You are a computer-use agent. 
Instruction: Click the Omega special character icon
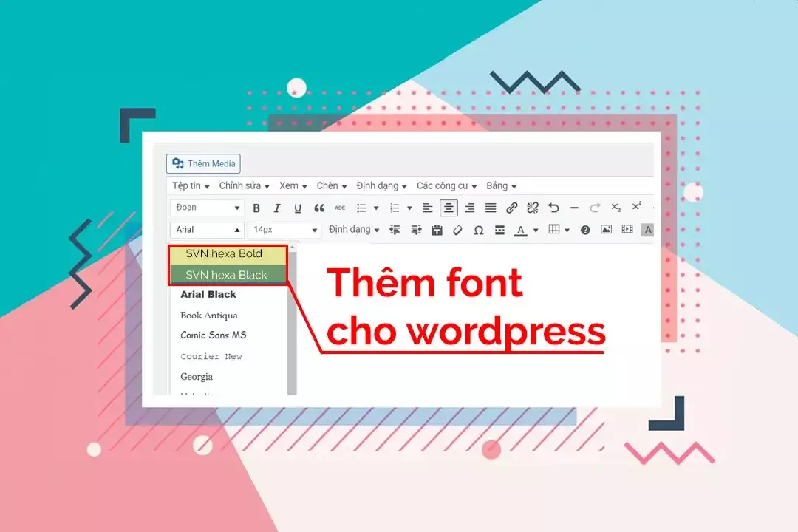pos(478,231)
